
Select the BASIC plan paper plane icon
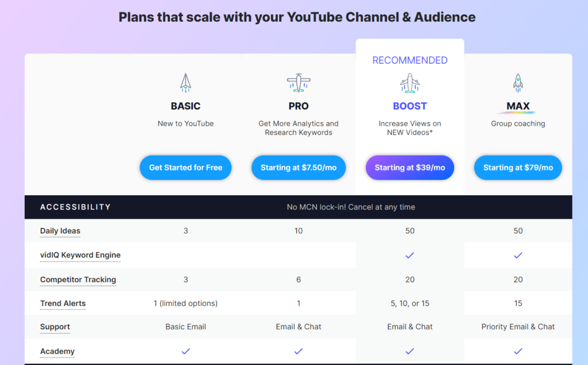coord(185,82)
